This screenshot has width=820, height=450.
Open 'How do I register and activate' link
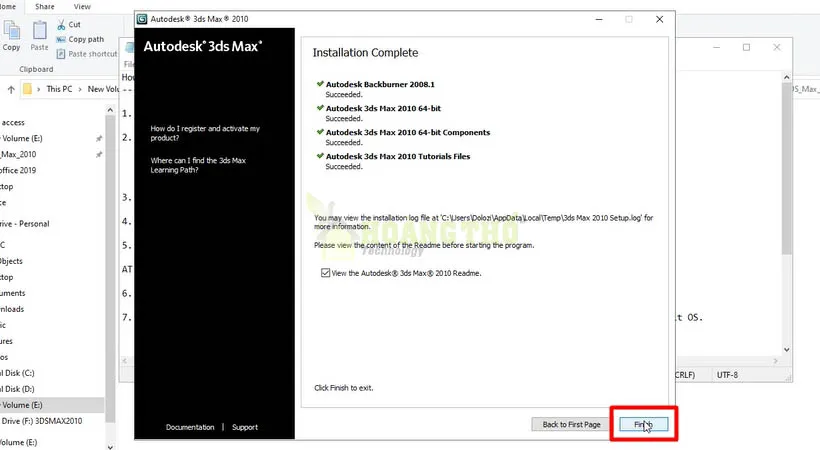(x=205, y=133)
